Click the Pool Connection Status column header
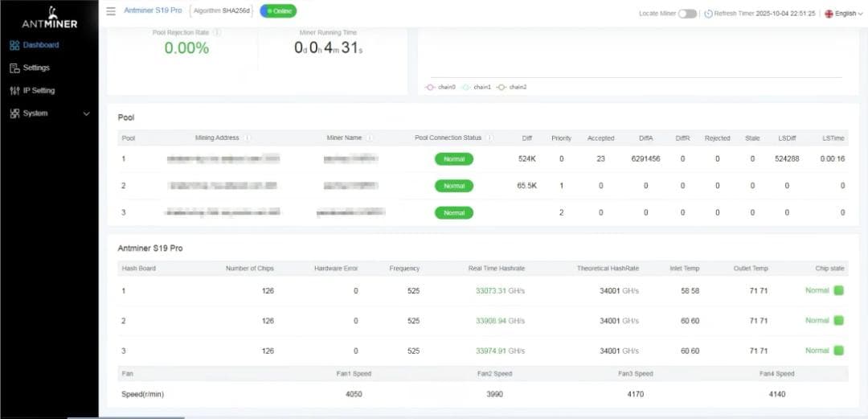The height and width of the screenshot is (419, 868). (x=448, y=138)
